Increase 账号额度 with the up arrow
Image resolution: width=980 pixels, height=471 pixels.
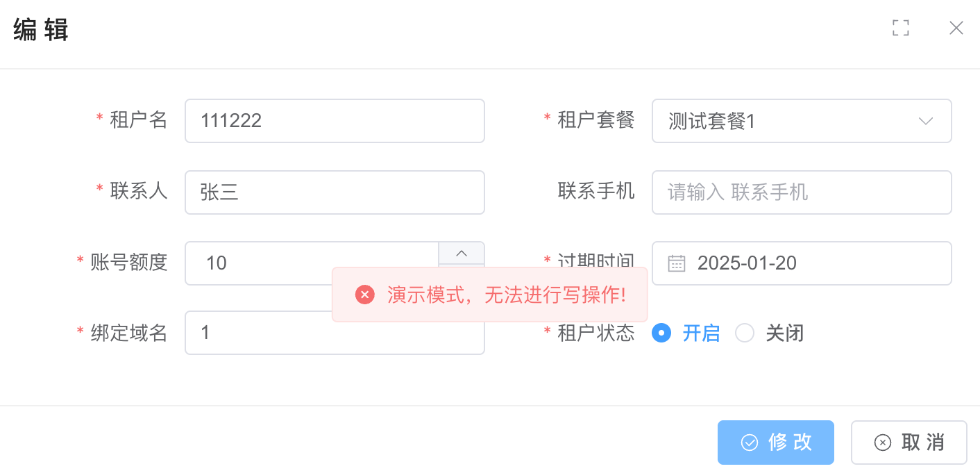(461, 253)
